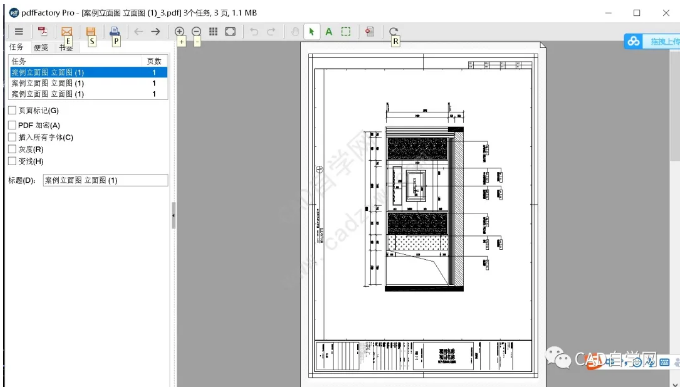Send the PDF via the email icon
The width and height of the screenshot is (692, 387).
coord(66,32)
